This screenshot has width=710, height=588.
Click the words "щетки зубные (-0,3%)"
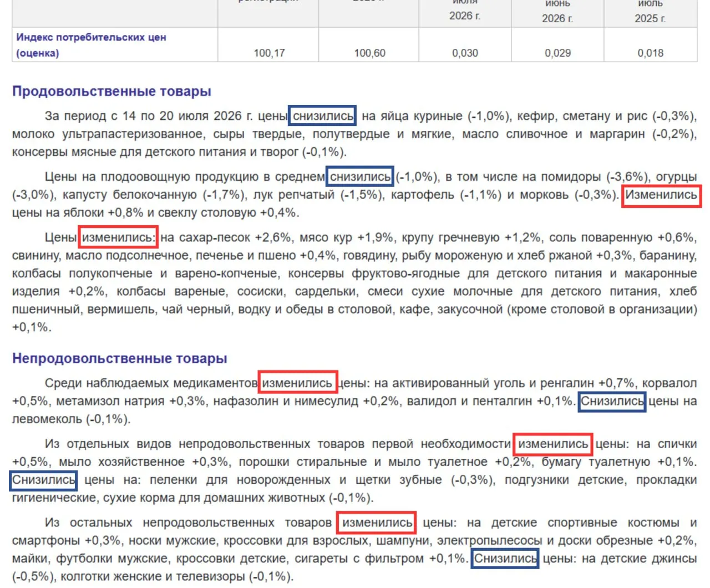click(x=423, y=479)
